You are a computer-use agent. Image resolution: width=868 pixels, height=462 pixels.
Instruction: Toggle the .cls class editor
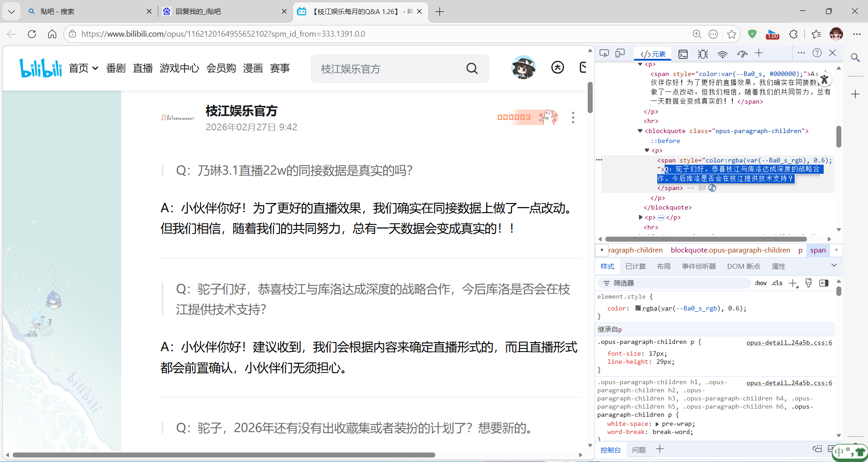[x=777, y=283]
